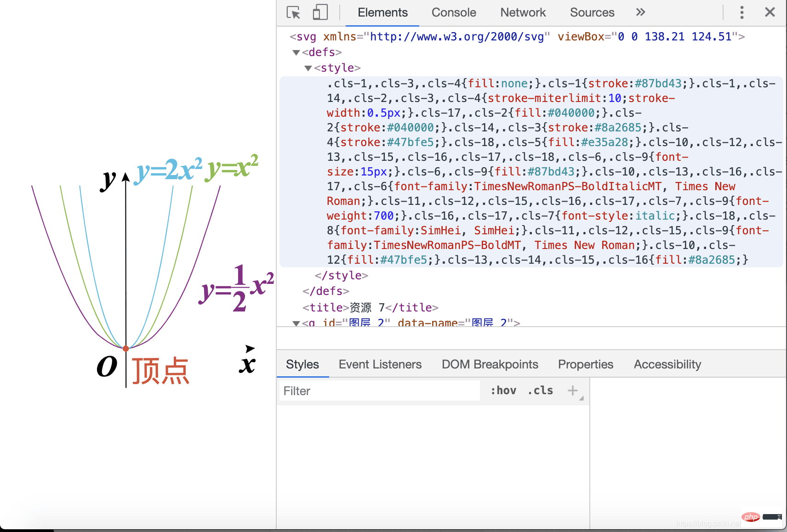Collapse the g layer node triangle
Viewport: 787px width, 532px height.
coord(297,323)
